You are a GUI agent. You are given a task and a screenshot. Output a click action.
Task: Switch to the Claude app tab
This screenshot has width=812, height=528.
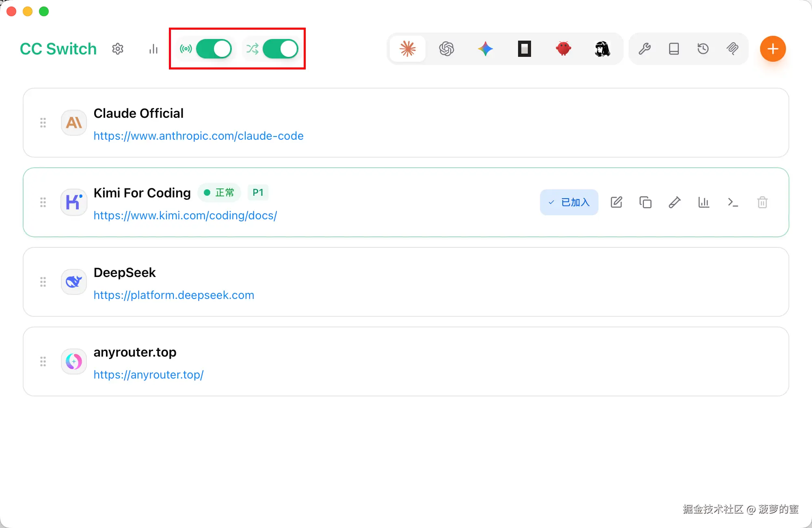click(x=408, y=49)
